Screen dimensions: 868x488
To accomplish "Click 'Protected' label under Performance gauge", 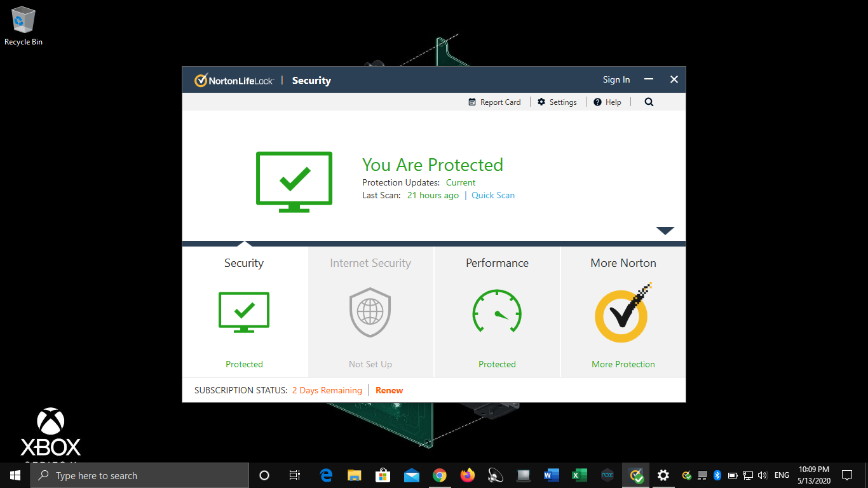I will [497, 364].
